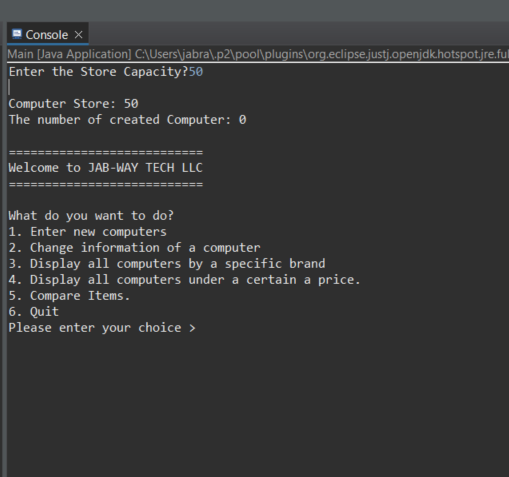This screenshot has height=477, width=509.
Task: Click '2. Change information of a computer' line
Action: tap(134, 248)
